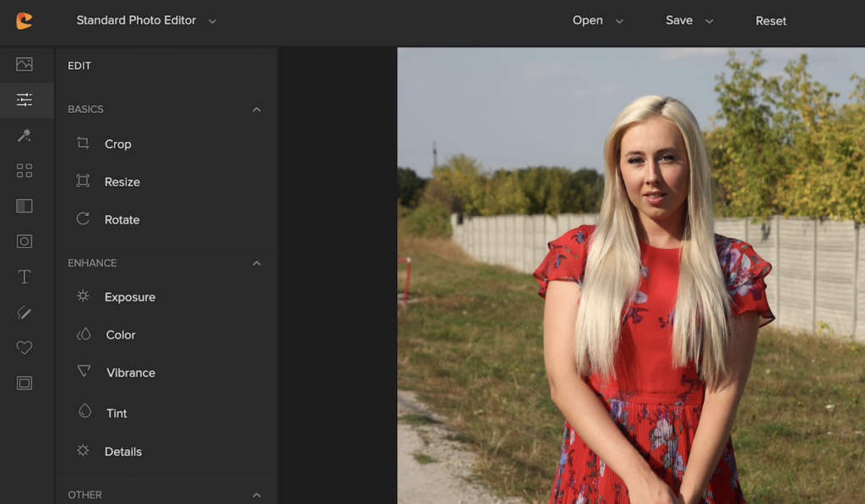Click the photo on the canvas

630,275
